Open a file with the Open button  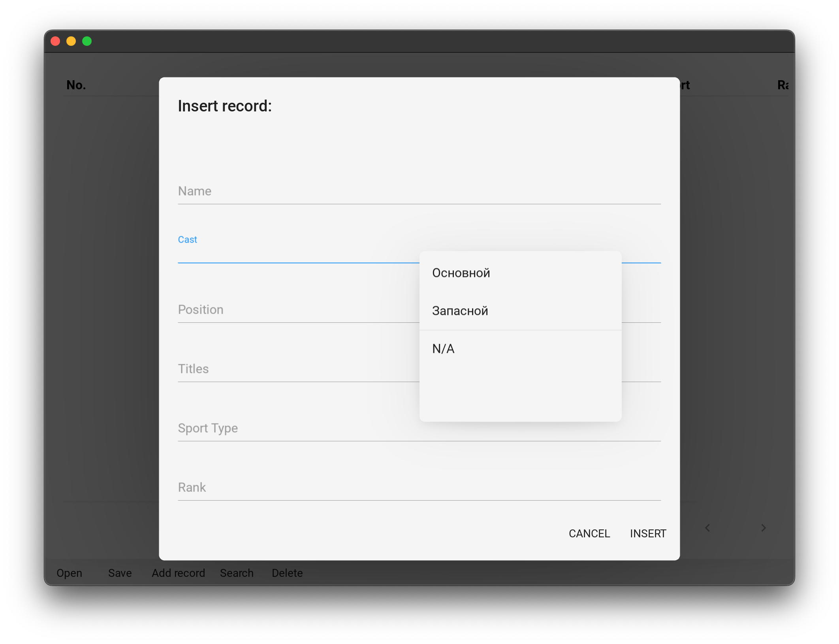tap(70, 573)
